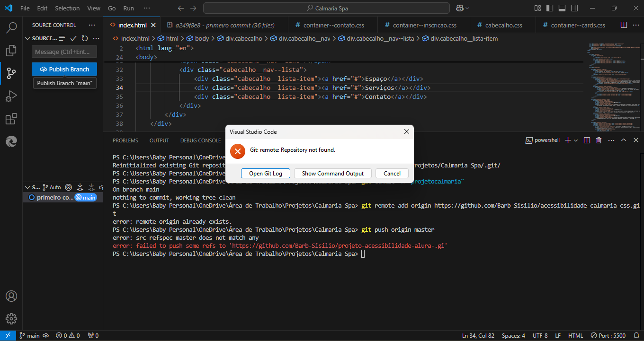Open editor more actions ellipsis
The height and width of the screenshot is (341, 644).
pos(635,25)
